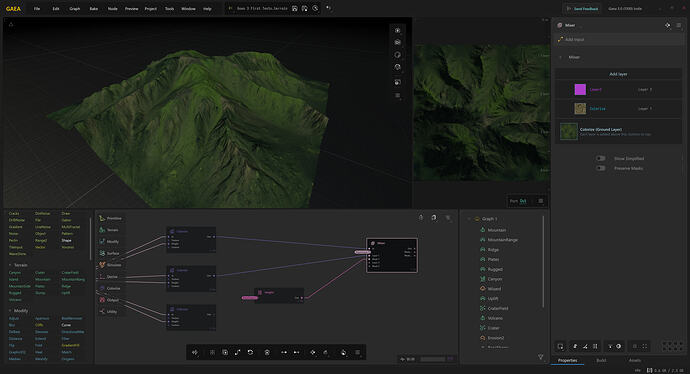The height and width of the screenshot is (374, 690).
Task: Click the top icon in viewport side toolbar
Action: pyautogui.click(x=398, y=30)
